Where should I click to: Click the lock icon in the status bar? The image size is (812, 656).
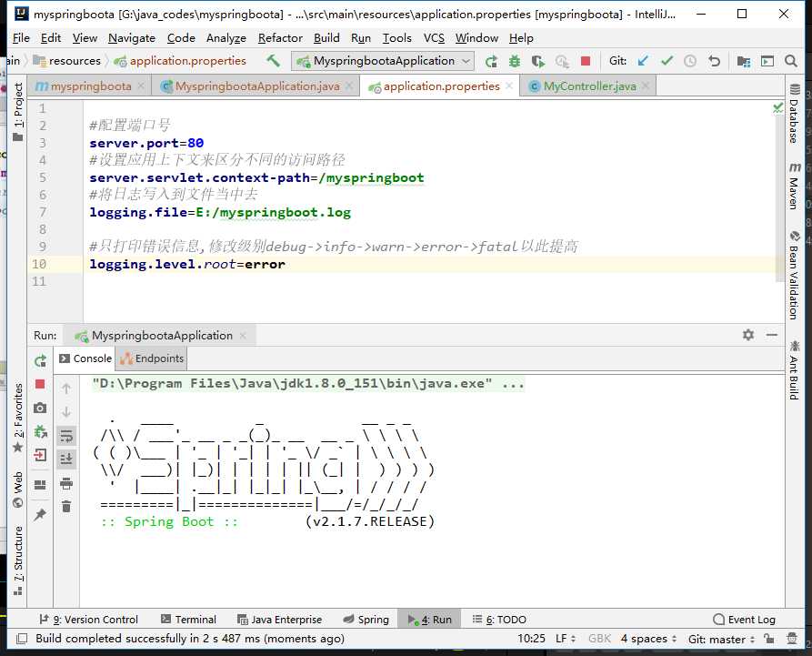(x=769, y=639)
